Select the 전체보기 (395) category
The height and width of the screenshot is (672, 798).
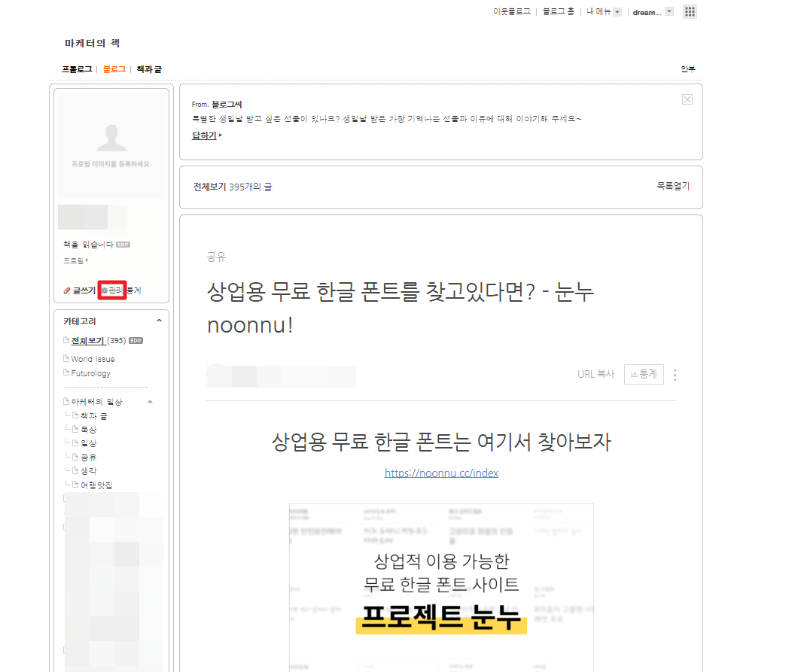point(98,340)
